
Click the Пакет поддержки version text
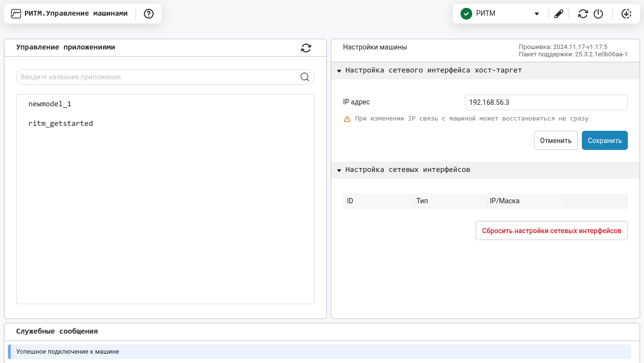coord(573,54)
